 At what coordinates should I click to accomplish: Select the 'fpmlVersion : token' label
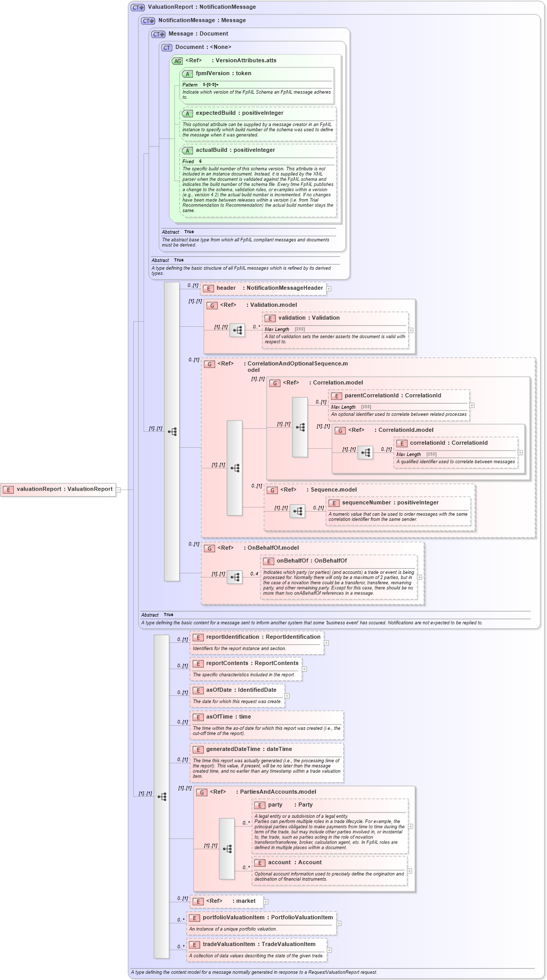(x=223, y=74)
